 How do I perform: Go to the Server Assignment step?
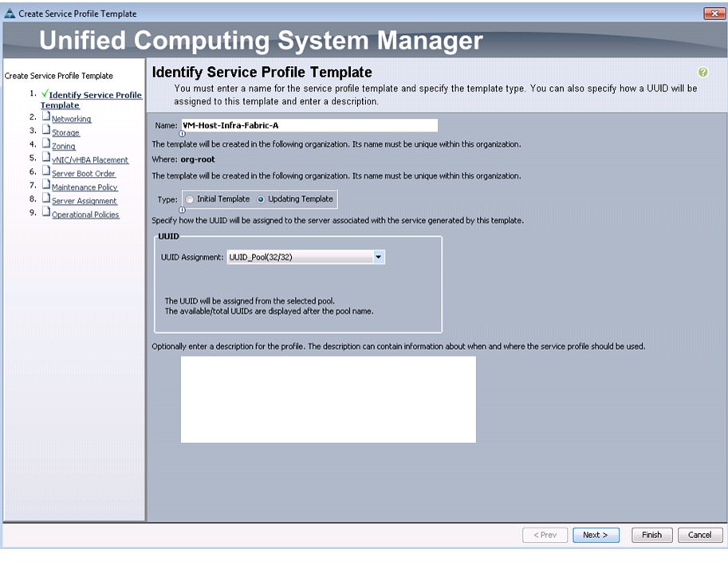coord(85,201)
